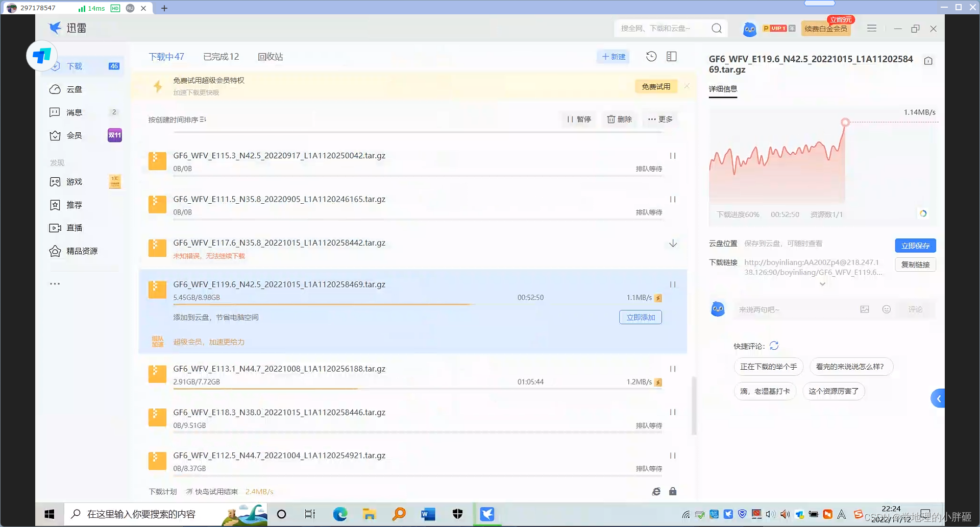Pause GF6_WFV_E115.3_N42.5 download task
This screenshot has height=527, width=980.
click(673, 156)
